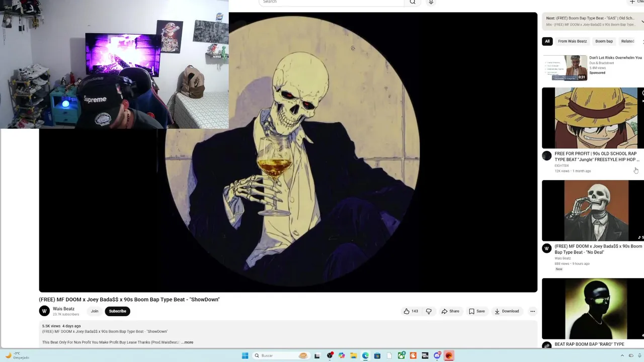Image resolution: width=644 pixels, height=362 pixels.
Task: Open the No Deal skeleton thumbnail
Action: 593,211
